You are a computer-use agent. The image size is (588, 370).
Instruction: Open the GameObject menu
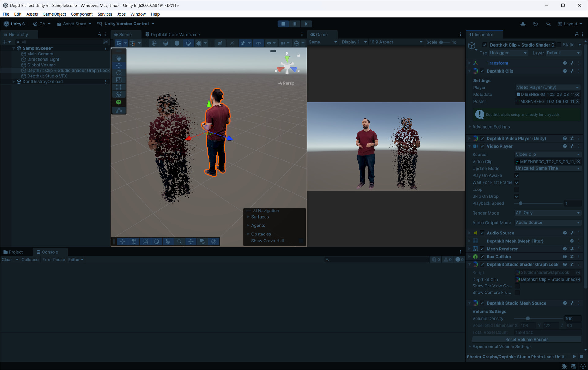(x=54, y=14)
